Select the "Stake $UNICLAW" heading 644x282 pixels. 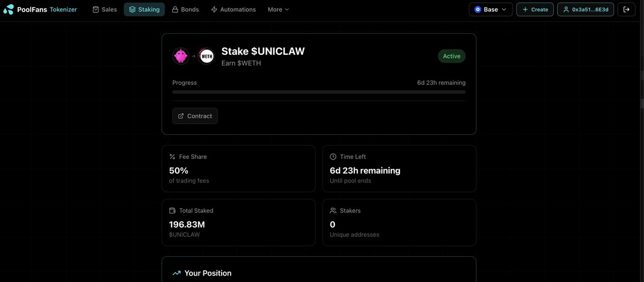(263, 51)
